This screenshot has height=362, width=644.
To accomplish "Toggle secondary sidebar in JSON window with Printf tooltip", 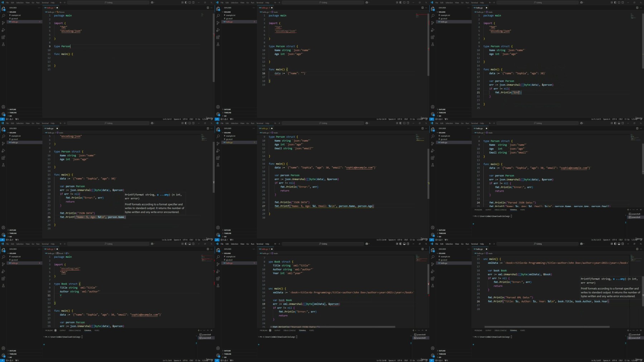I will (x=193, y=123).
